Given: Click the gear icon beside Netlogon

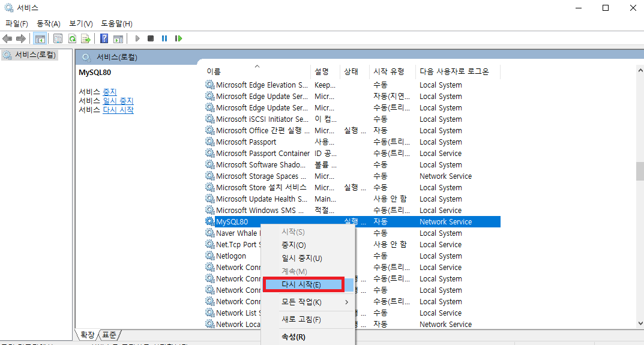Looking at the screenshot, I should 210,256.
